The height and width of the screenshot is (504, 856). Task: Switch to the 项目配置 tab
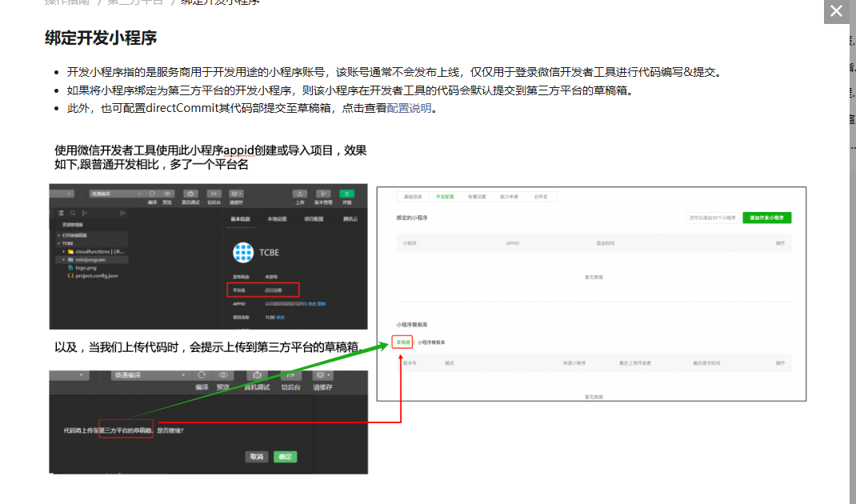[314, 219]
